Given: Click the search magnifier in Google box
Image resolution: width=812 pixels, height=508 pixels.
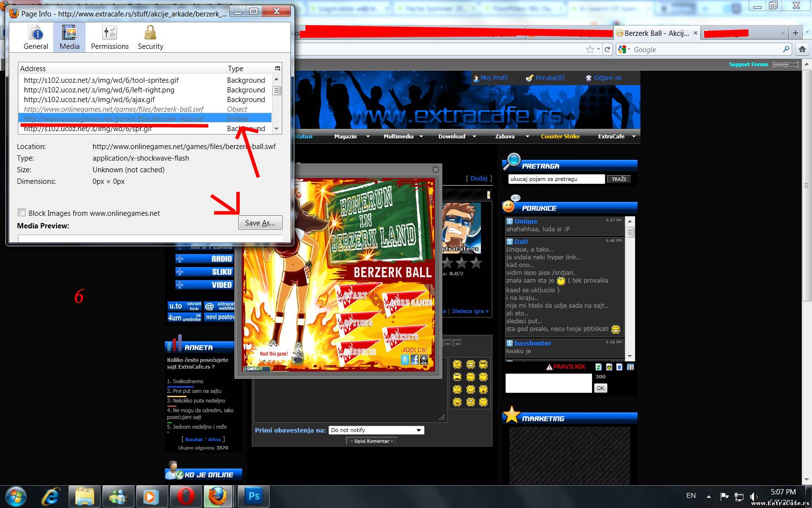Looking at the screenshot, I should 786,49.
